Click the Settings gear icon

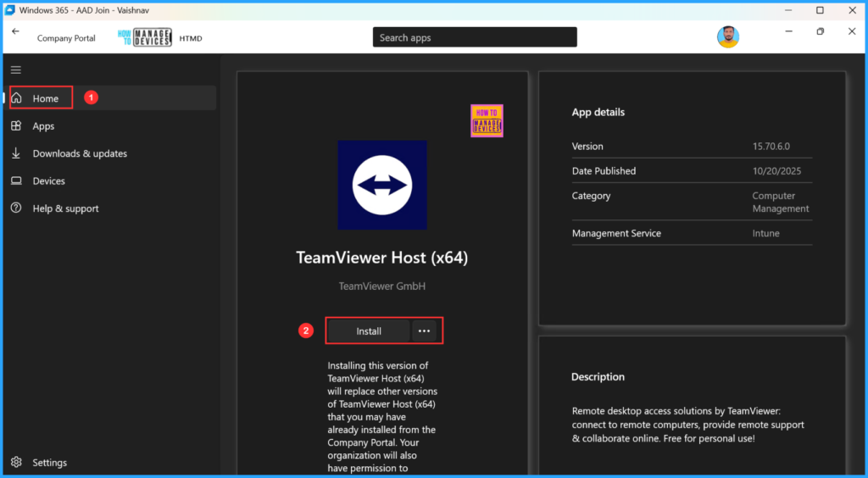click(x=16, y=462)
